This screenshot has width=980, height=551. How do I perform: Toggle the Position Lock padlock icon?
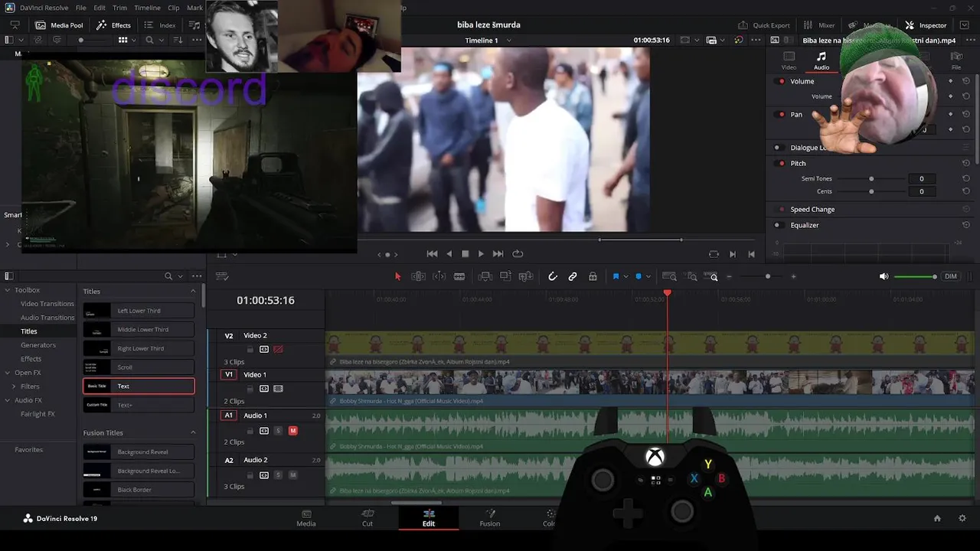pos(593,276)
